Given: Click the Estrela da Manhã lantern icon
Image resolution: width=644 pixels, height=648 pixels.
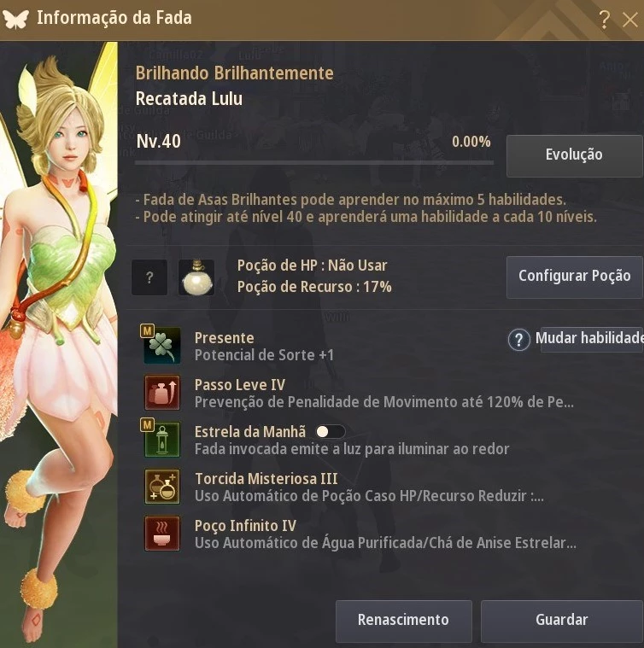Looking at the screenshot, I should (x=162, y=440).
